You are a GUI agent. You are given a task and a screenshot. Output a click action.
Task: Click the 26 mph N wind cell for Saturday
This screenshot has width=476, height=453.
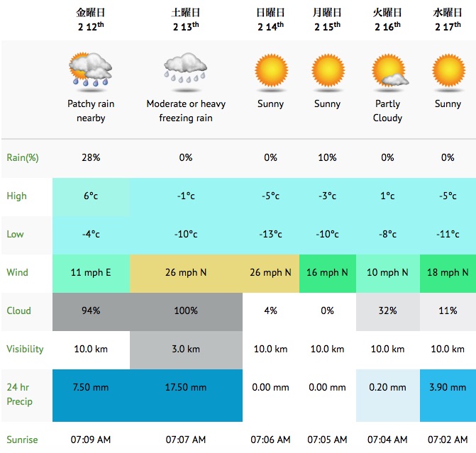pyautogui.click(x=186, y=272)
